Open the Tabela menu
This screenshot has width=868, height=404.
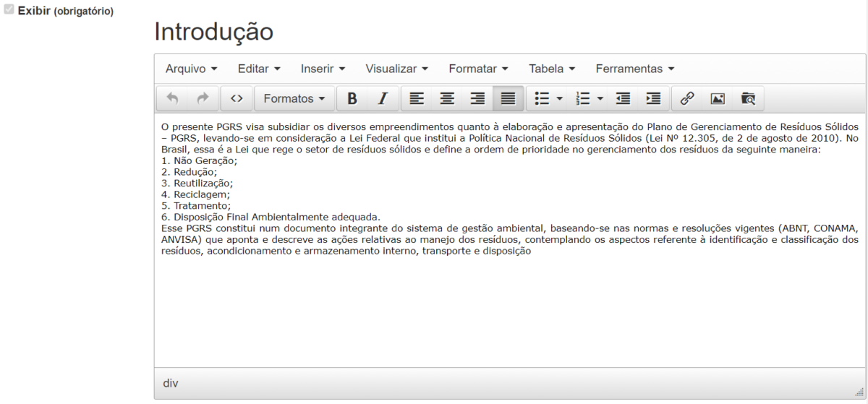coord(552,69)
